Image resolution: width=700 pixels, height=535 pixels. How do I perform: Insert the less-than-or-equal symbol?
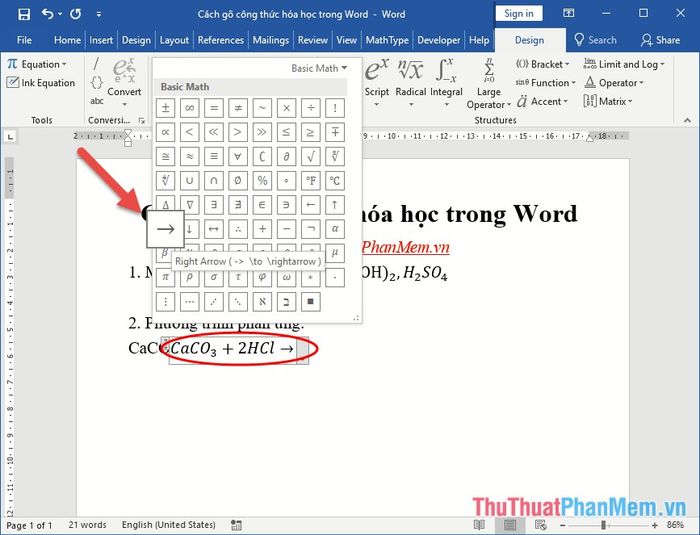(x=287, y=132)
